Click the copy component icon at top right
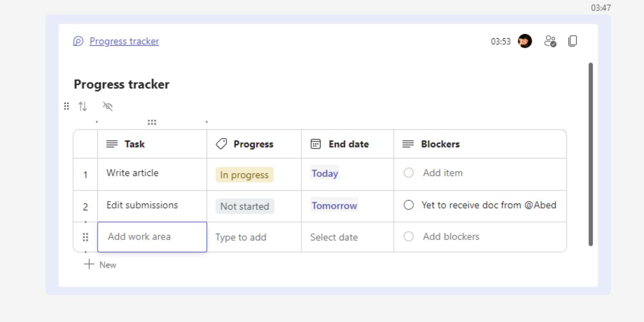The width and height of the screenshot is (644, 322). pos(573,41)
